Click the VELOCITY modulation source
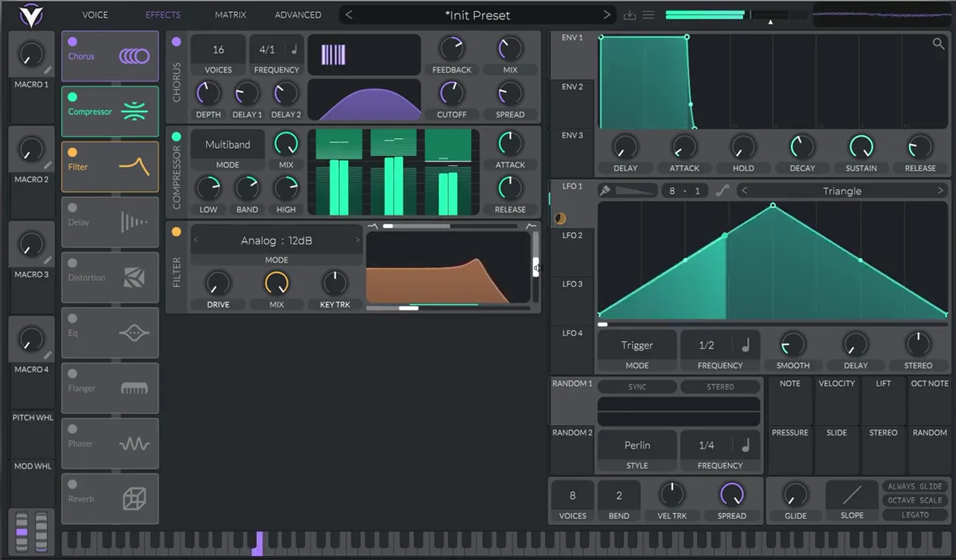 click(836, 401)
